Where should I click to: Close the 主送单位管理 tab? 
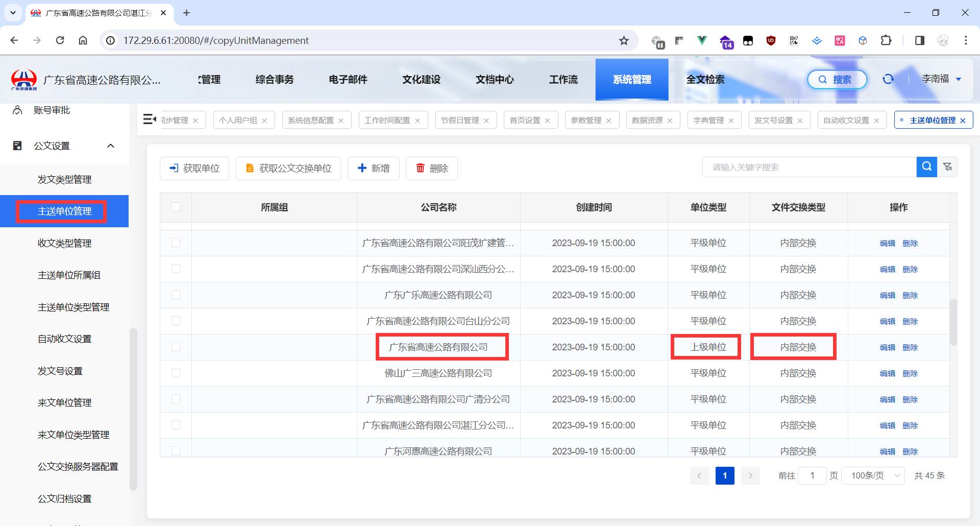(963, 121)
